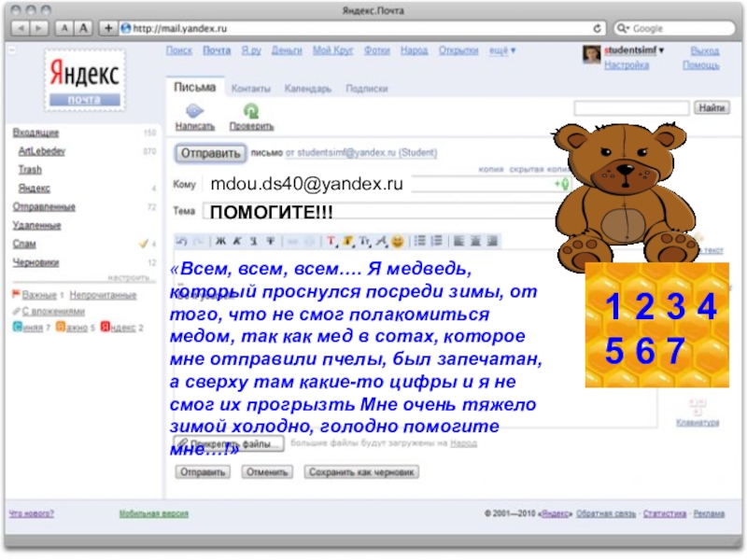This screenshot has width=747, height=560.
Task: Open the smiley emoticon picker
Action: (398, 241)
